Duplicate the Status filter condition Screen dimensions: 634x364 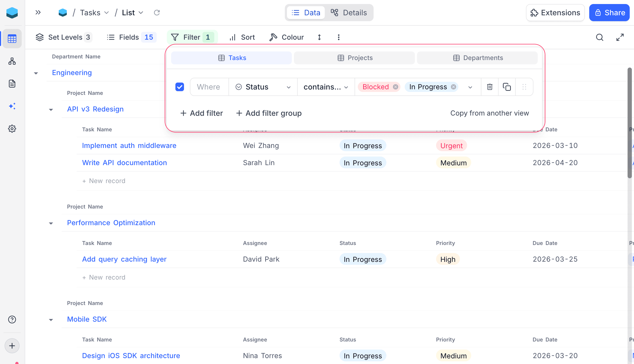(x=507, y=87)
